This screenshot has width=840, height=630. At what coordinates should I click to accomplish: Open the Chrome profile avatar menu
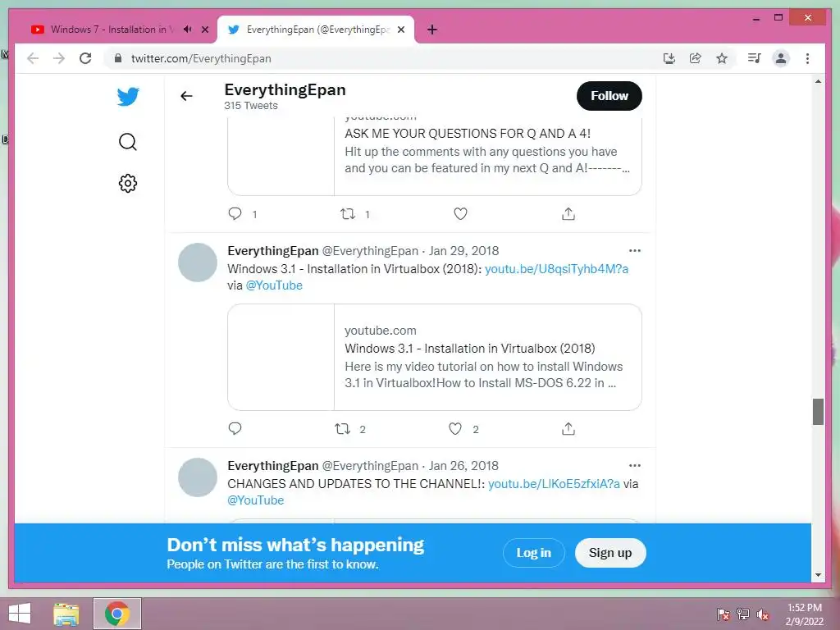click(x=781, y=58)
